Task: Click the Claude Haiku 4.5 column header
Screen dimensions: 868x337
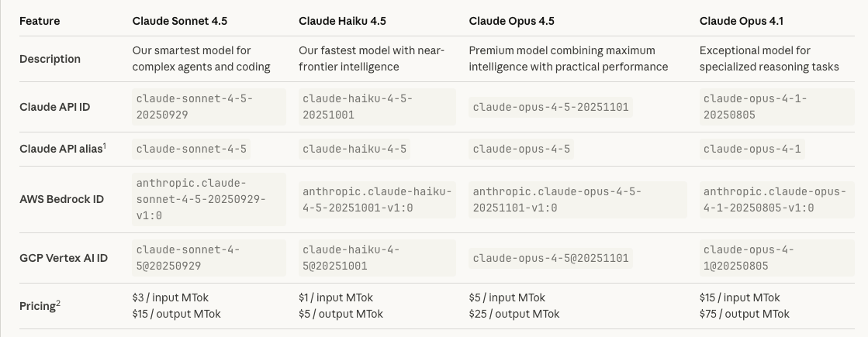Action: coord(341,21)
